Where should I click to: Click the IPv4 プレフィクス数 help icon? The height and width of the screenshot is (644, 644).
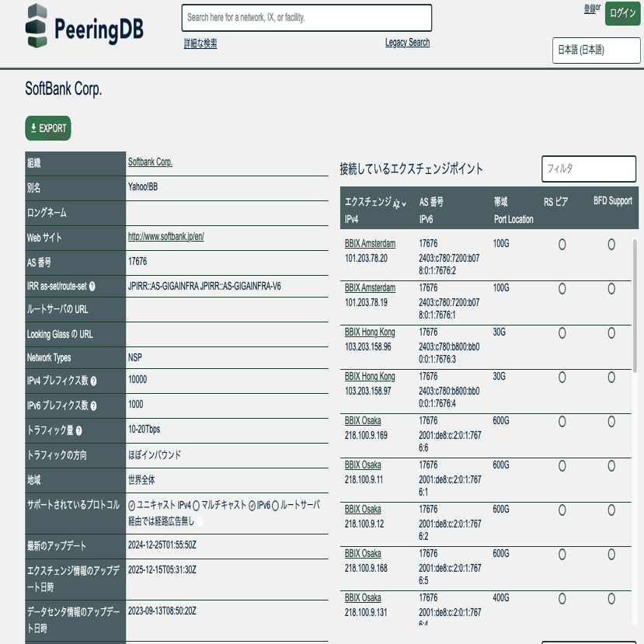coord(94,379)
